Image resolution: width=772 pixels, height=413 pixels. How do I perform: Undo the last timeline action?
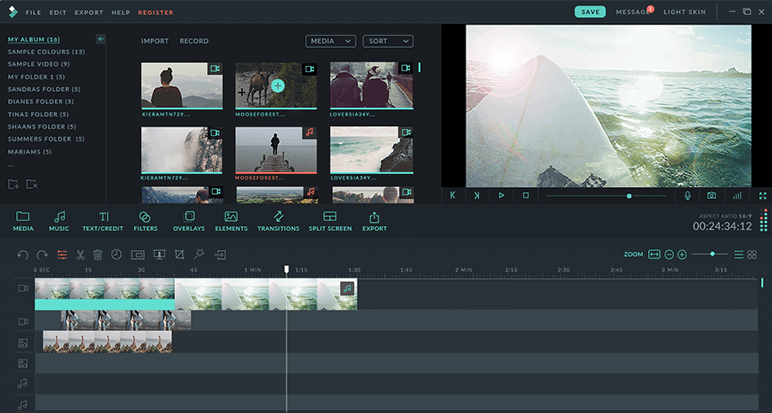click(23, 254)
